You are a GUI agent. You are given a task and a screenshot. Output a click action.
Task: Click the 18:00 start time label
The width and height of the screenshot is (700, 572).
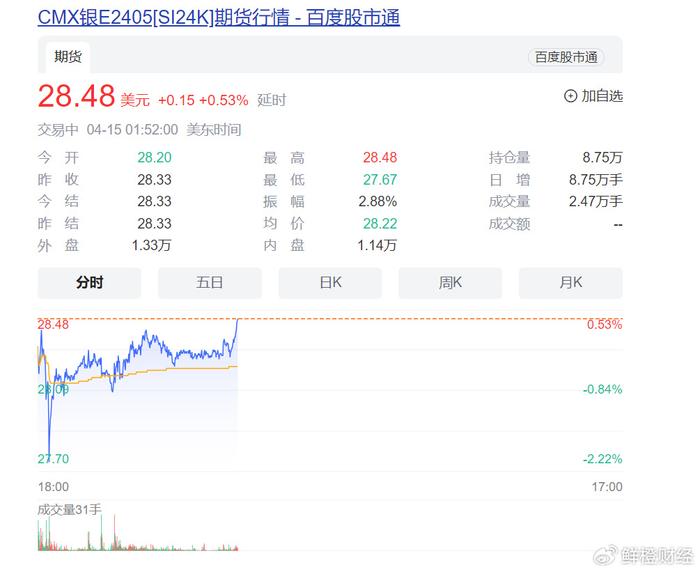[x=54, y=487]
